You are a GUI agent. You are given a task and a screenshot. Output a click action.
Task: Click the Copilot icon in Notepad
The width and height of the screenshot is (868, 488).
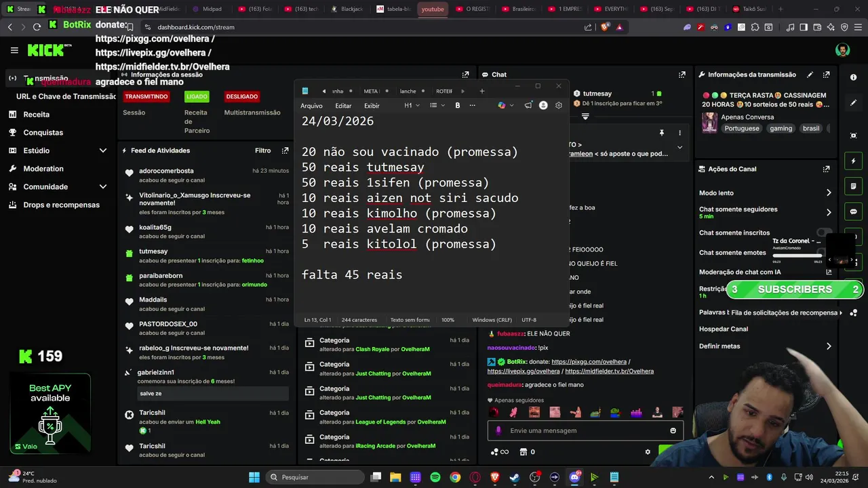click(501, 106)
